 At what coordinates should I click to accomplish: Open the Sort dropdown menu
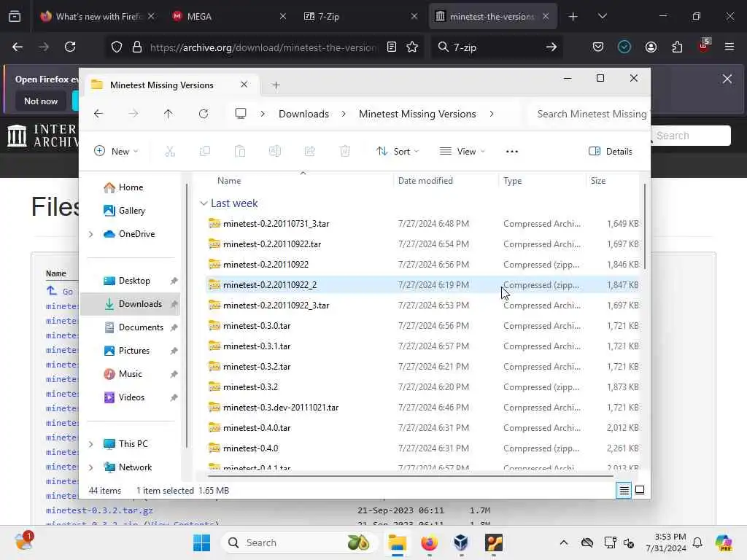click(x=398, y=152)
